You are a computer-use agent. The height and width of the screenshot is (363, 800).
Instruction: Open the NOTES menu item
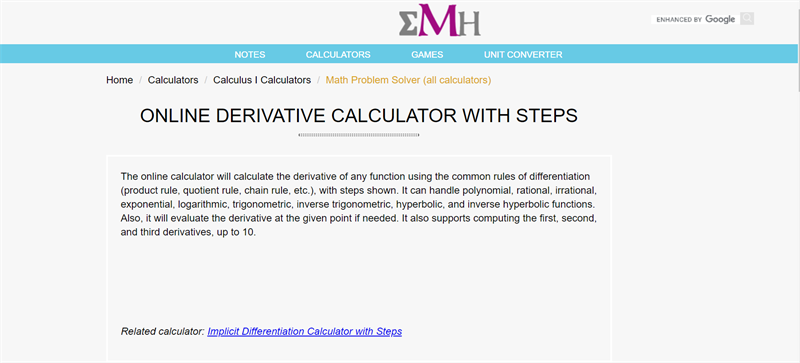[x=249, y=55]
